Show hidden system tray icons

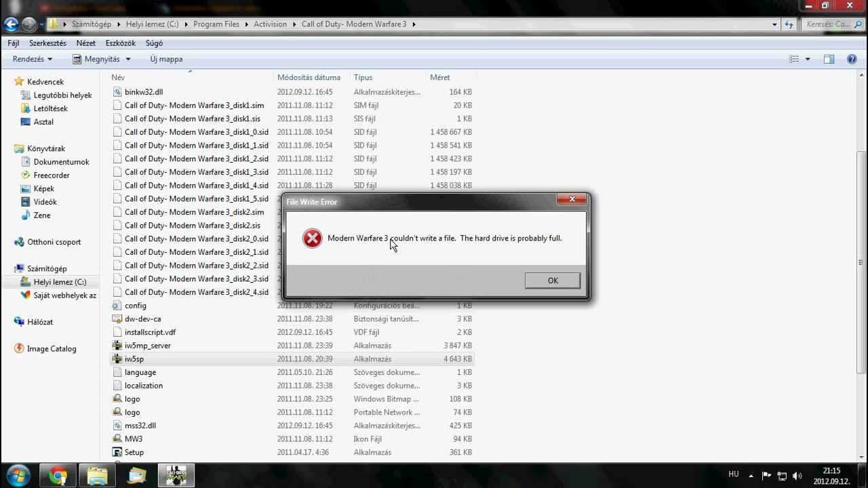click(x=751, y=476)
